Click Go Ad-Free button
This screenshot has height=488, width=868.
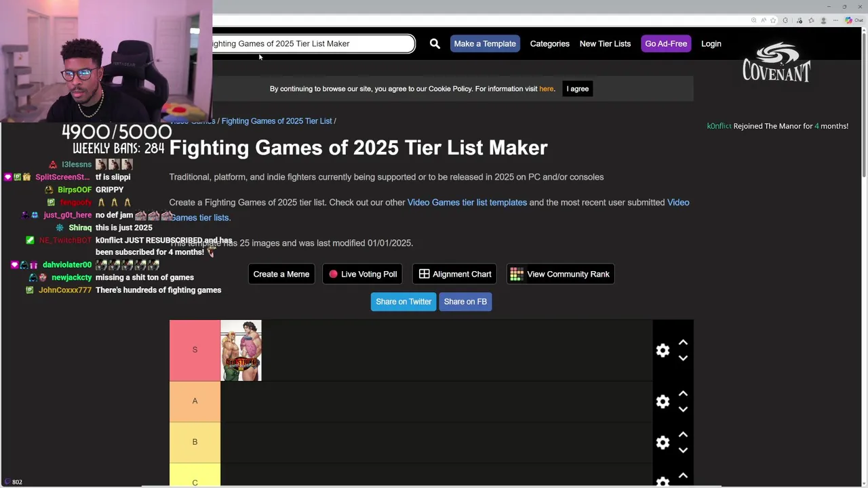pyautogui.click(x=666, y=43)
